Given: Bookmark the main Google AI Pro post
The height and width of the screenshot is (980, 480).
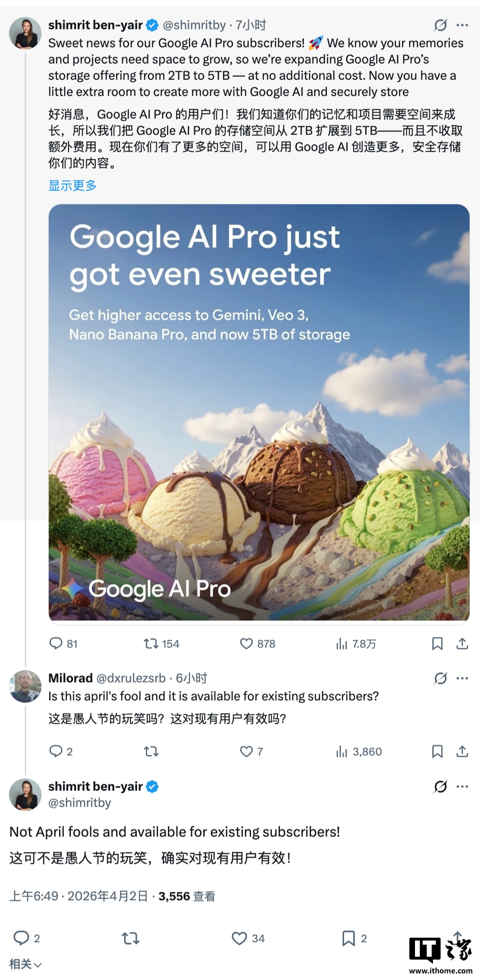Looking at the screenshot, I should tap(437, 643).
